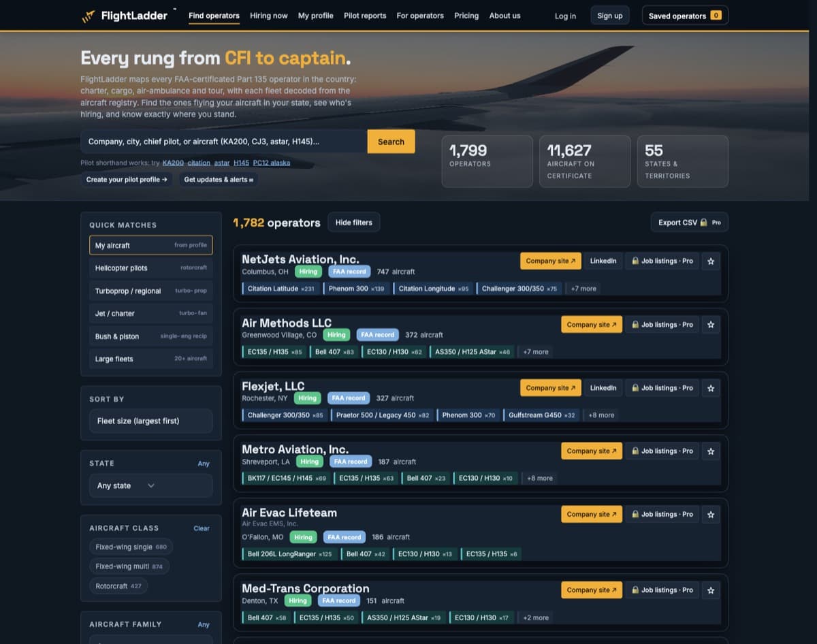This screenshot has width=817, height=644.
Task: Star the Med-Trans Corporation operator
Action: [711, 590]
